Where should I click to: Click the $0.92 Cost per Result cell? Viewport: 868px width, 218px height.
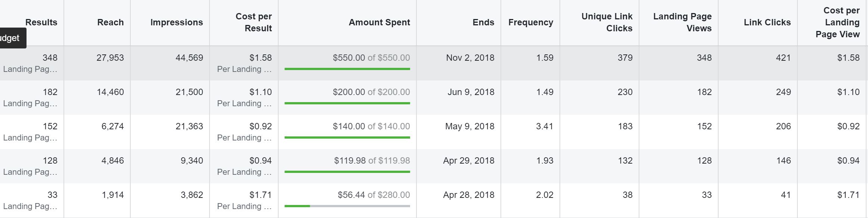point(260,126)
